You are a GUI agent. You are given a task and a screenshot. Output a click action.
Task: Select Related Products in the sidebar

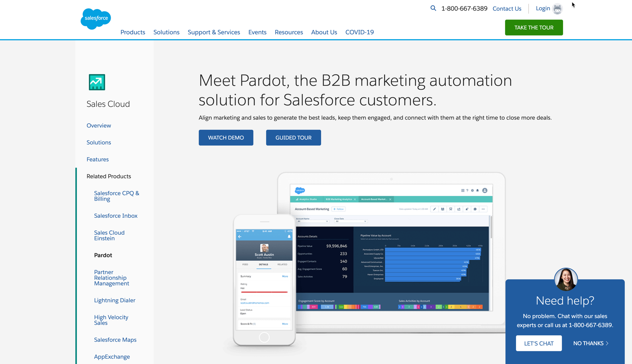click(x=109, y=176)
